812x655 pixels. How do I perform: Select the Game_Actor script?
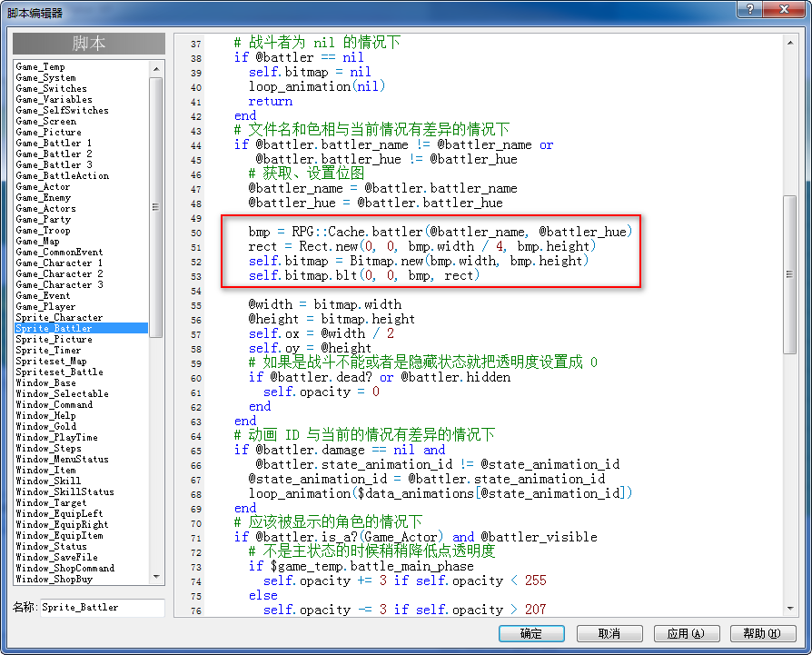coord(43,186)
